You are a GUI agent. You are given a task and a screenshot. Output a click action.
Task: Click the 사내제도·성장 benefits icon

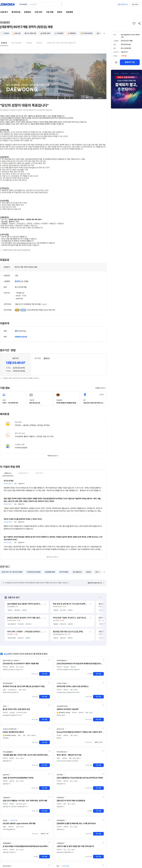[x=8, y=446]
